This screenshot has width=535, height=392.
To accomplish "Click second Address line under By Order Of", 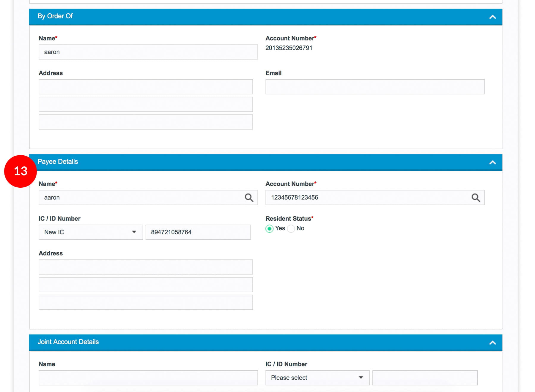I will click(x=146, y=105).
